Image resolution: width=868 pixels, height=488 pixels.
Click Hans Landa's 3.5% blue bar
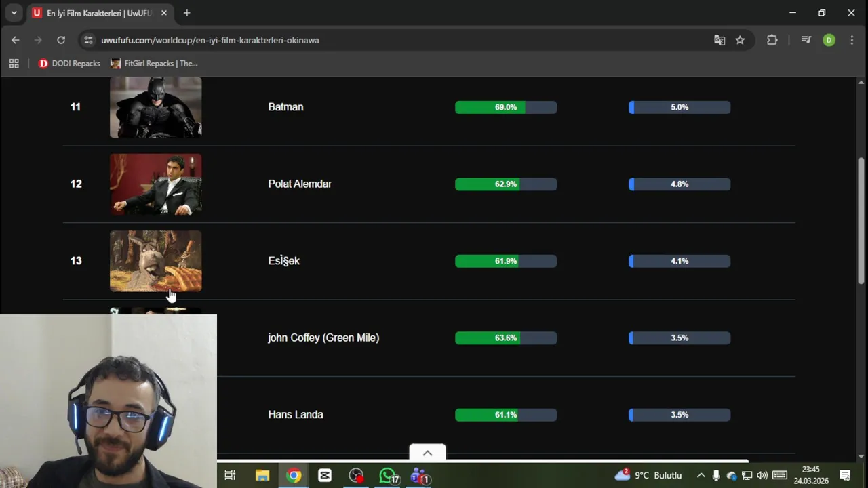[679, 415]
